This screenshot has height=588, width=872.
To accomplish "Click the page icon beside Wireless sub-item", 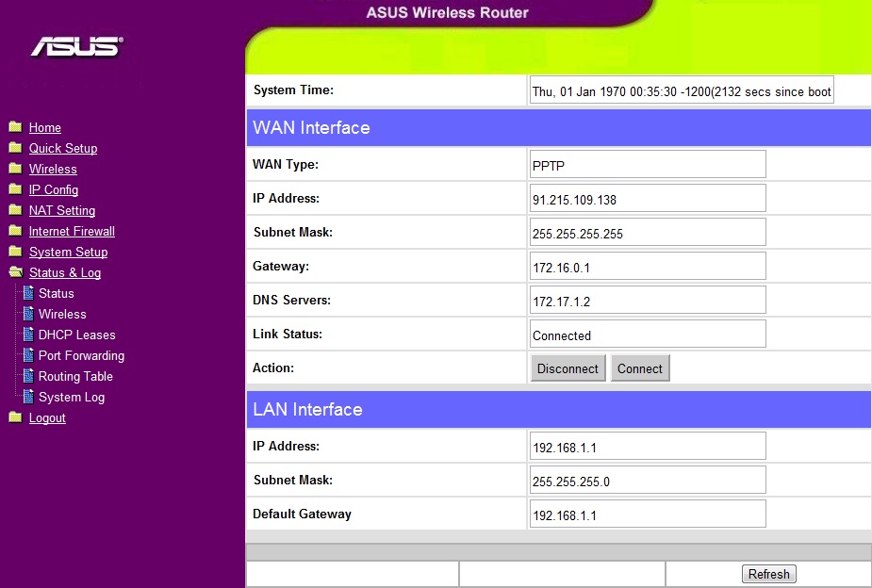I will tap(28, 314).
